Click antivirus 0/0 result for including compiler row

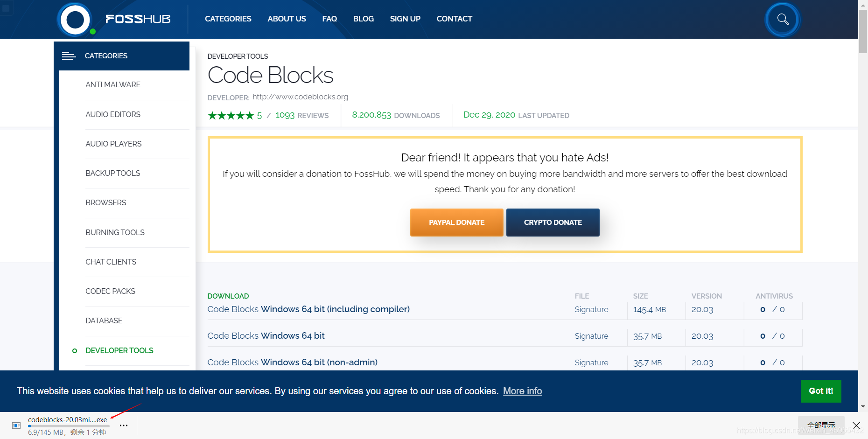click(x=772, y=309)
